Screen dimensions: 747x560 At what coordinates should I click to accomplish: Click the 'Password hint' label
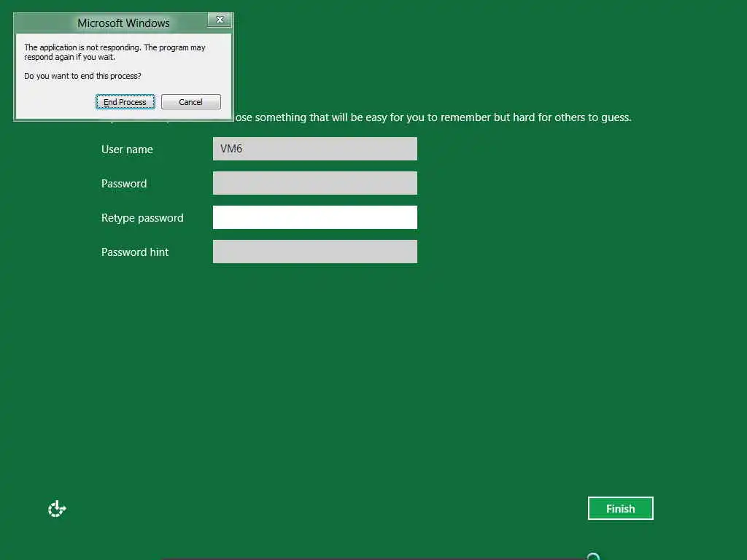135,252
